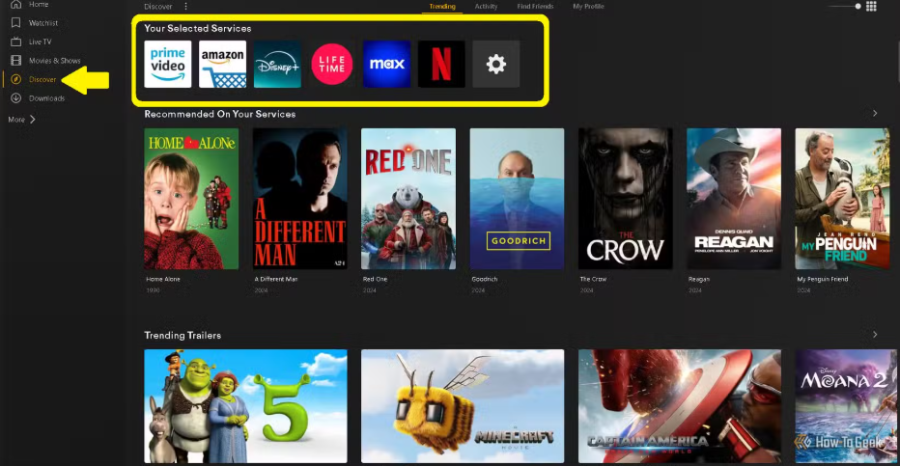Open services settings gear tile
This screenshot has width=900, height=466.
click(496, 64)
